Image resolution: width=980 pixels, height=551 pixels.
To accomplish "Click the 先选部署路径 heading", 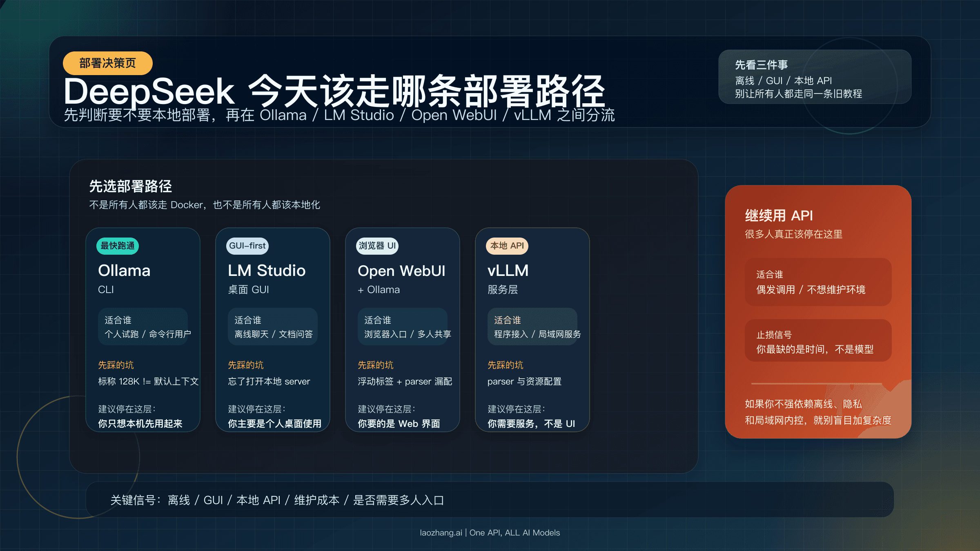I will click(x=131, y=187).
